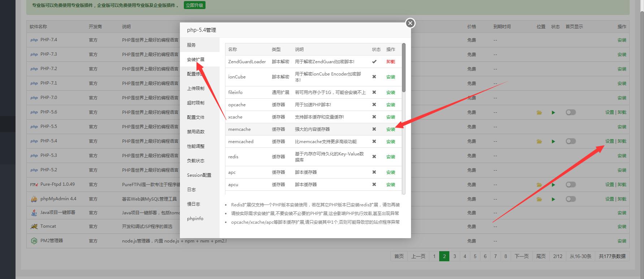The height and width of the screenshot is (279, 644).
Task: Click the extension list vertical scrollbar
Action: [x=404, y=69]
